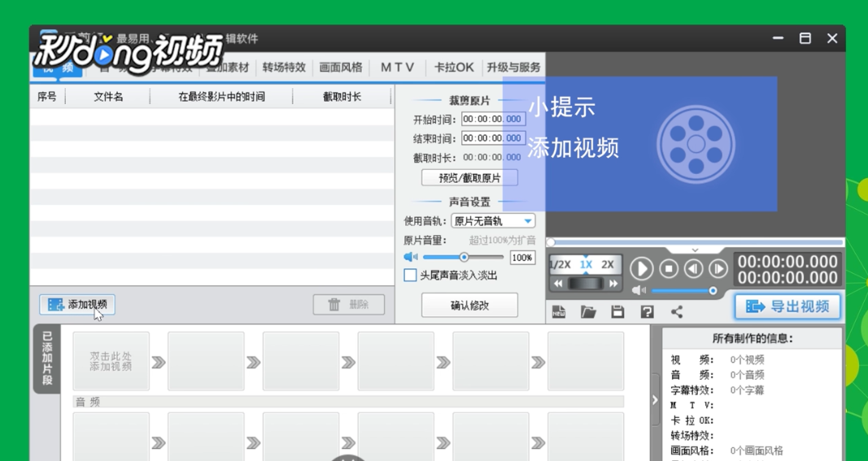Screen dimensions: 868x461
Task: Click the 0个字幕 info value
Action: tap(747, 390)
